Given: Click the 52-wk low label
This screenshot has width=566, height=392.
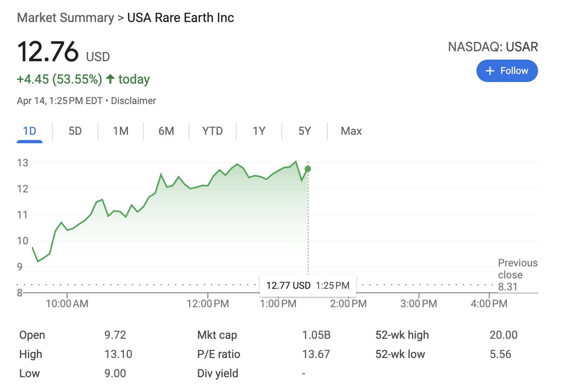Looking at the screenshot, I should click(x=400, y=354).
